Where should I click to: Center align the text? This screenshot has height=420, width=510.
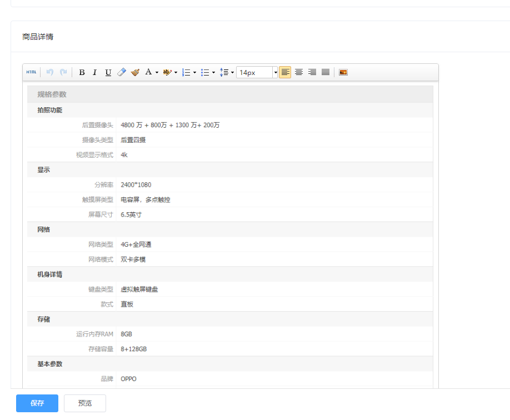click(299, 72)
